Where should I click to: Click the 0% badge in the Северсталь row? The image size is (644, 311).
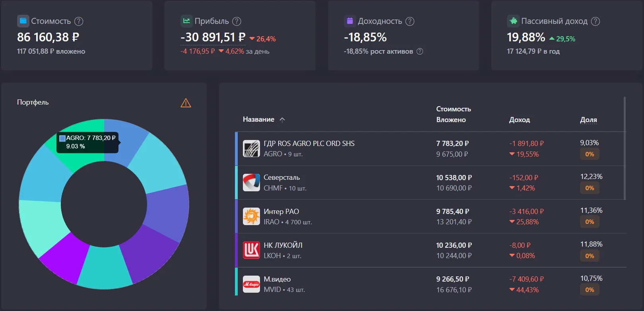[590, 188]
